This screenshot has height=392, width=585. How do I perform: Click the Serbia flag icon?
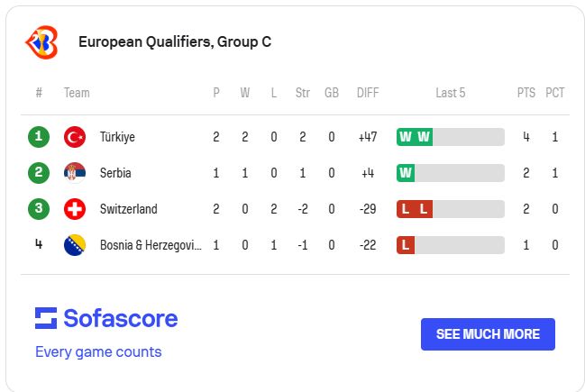click(x=75, y=173)
